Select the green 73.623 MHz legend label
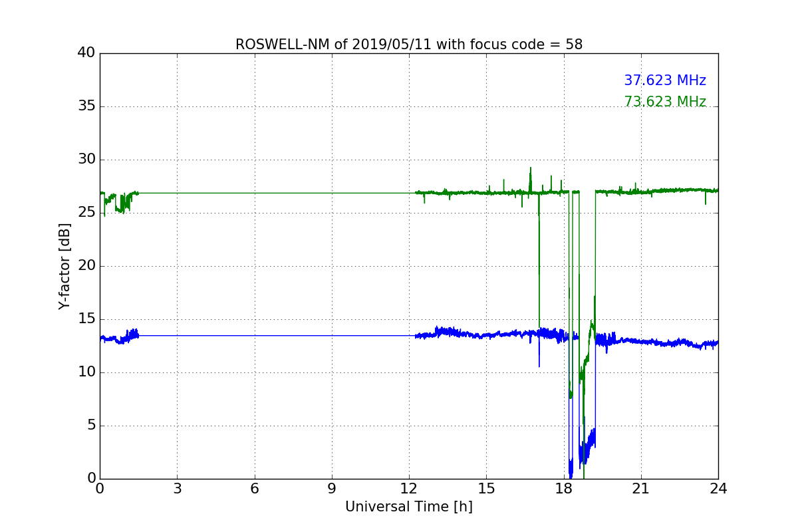This screenshot has height=532, width=798. pos(665,102)
